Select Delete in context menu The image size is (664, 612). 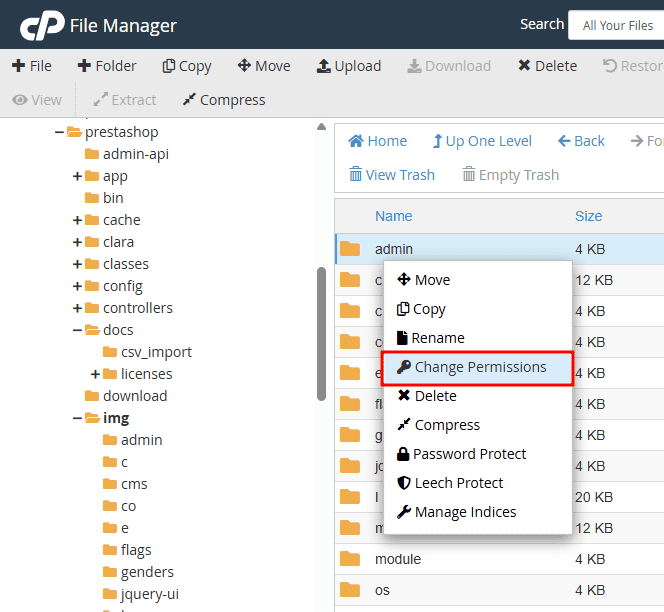pyautogui.click(x=477, y=396)
